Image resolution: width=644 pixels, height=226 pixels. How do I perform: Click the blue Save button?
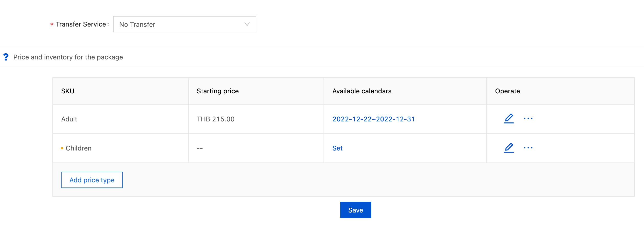(x=355, y=210)
